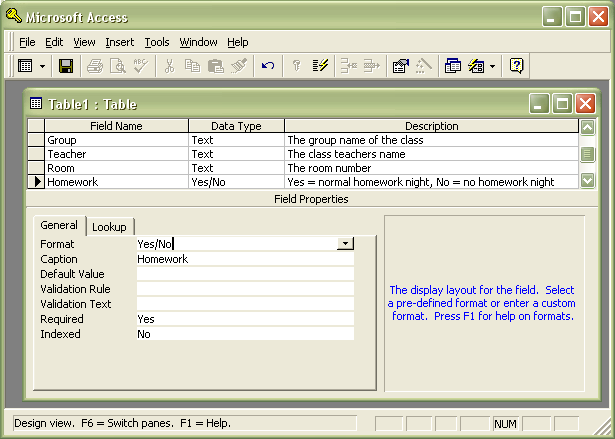This screenshot has width=615, height=439.
Task: Expand the Format property dropdown
Action: (x=345, y=244)
